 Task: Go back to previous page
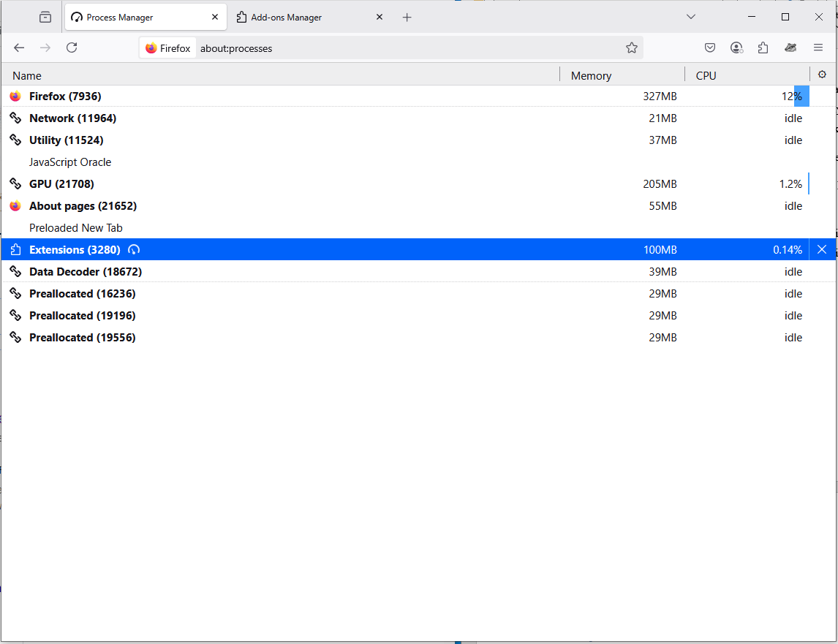click(x=19, y=48)
